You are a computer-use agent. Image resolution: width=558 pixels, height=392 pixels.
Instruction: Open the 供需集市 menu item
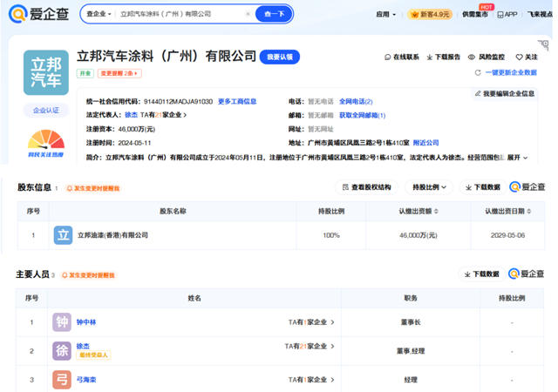click(474, 14)
